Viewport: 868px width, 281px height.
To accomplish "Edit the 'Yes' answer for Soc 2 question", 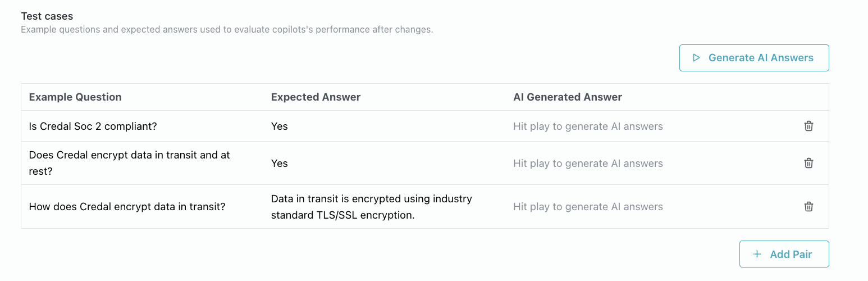I will [279, 126].
